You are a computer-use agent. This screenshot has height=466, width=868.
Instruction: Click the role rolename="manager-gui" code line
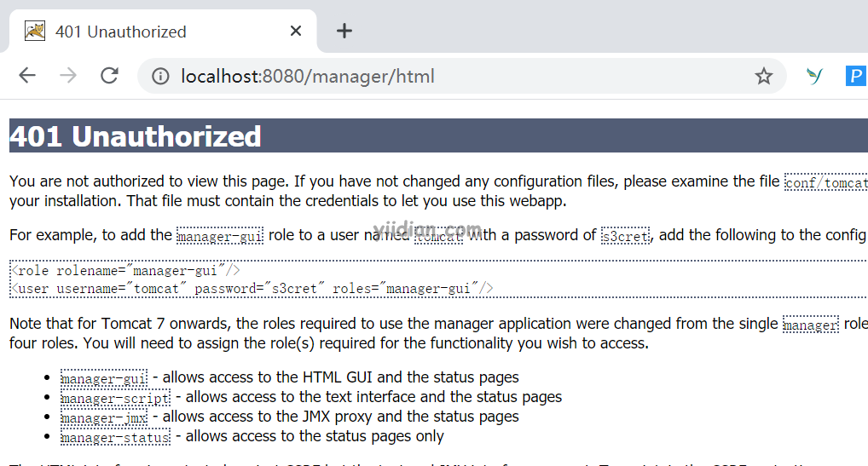click(x=125, y=270)
